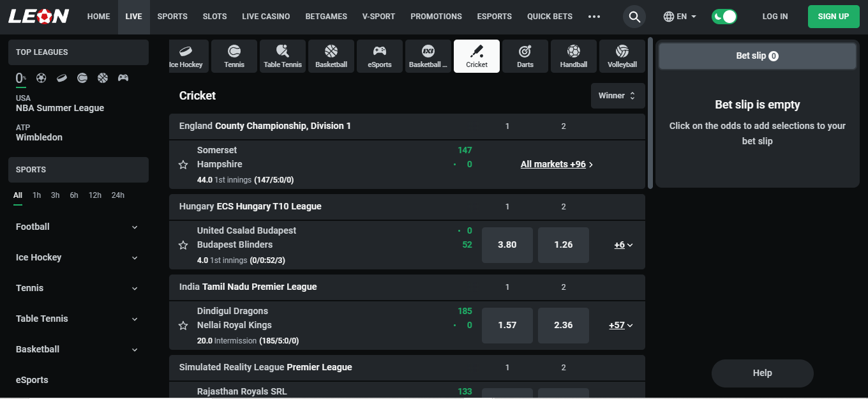Open the SLOTS menu item

214,17
